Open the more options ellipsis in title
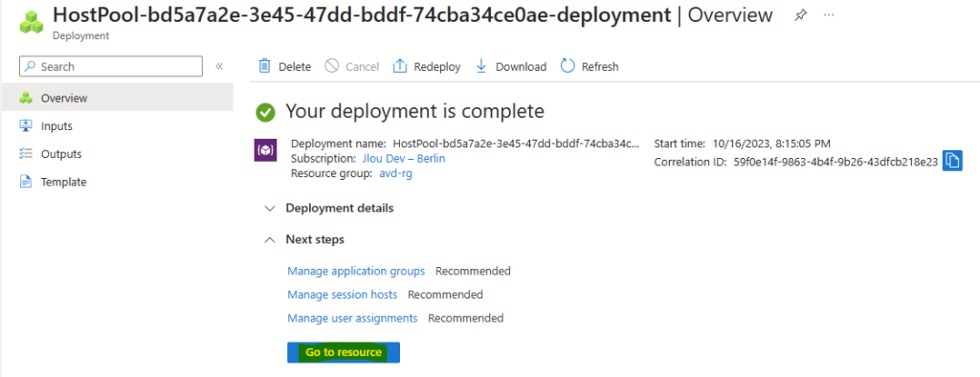This screenshot has width=980, height=377. pyautogui.click(x=829, y=15)
